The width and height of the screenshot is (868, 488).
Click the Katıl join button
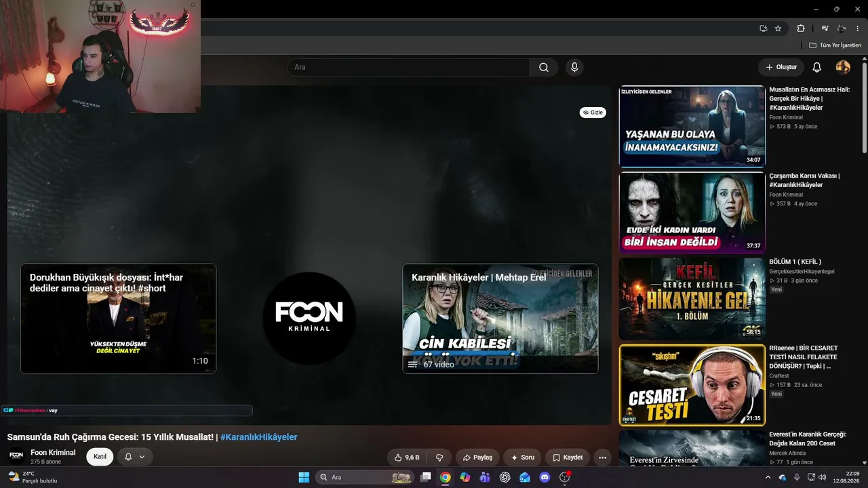(x=100, y=457)
